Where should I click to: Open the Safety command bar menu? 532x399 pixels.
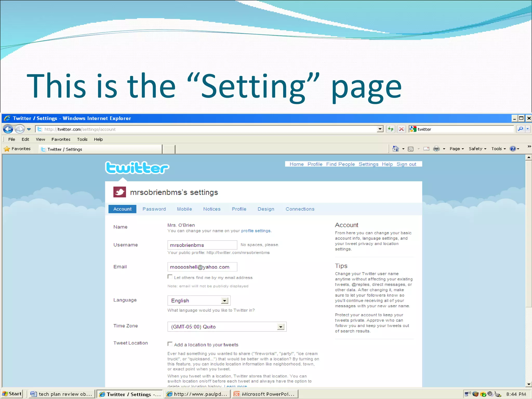tap(477, 149)
